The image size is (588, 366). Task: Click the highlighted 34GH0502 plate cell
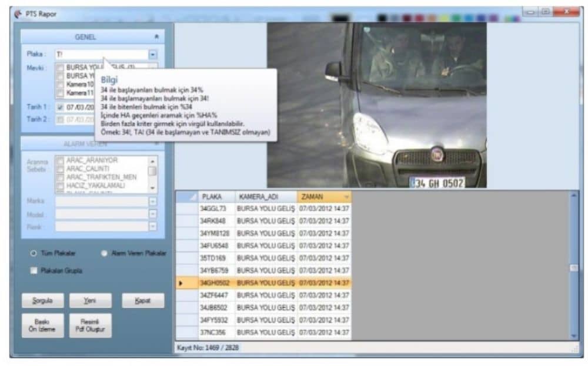(x=217, y=283)
